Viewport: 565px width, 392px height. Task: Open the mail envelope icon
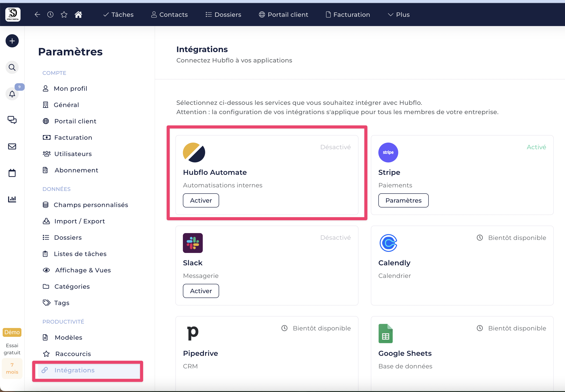[12, 146]
